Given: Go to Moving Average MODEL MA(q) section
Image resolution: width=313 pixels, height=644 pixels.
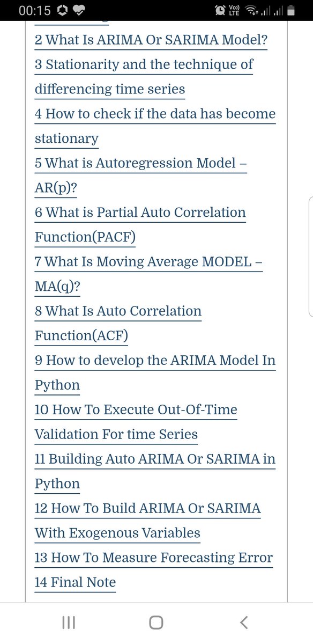Looking at the screenshot, I should pos(149,274).
